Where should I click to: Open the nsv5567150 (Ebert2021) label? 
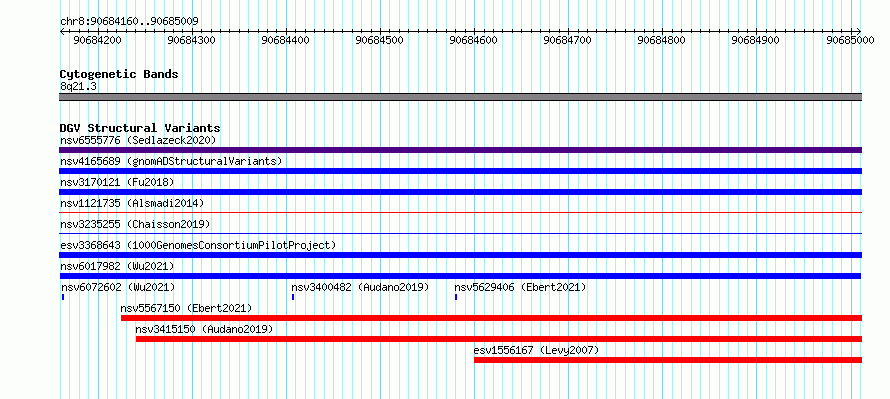pyautogui.click(x=186, y=308)
